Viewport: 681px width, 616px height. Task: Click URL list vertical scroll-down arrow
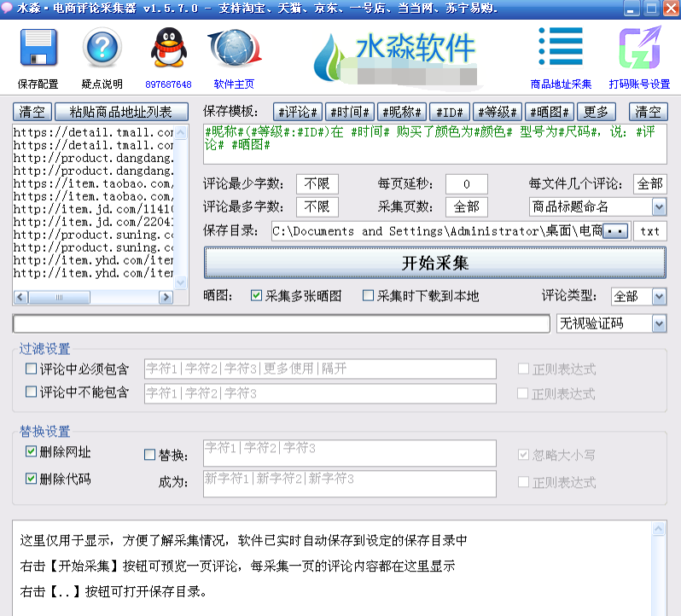[x=181, y=282]
